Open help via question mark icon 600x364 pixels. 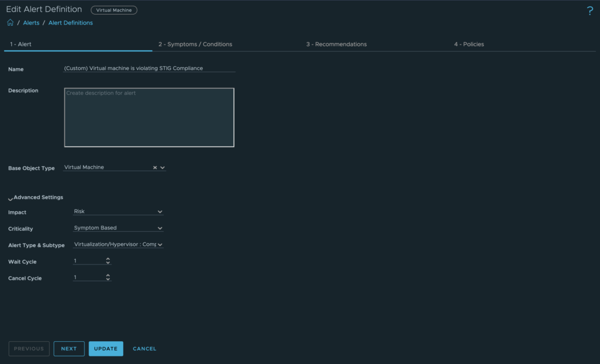589,11
